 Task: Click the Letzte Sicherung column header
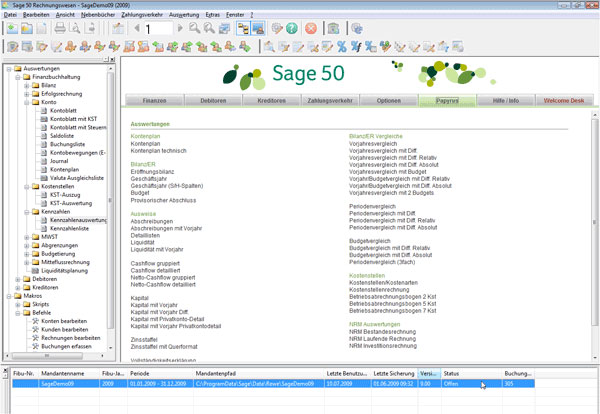click(x=394, y=373)
